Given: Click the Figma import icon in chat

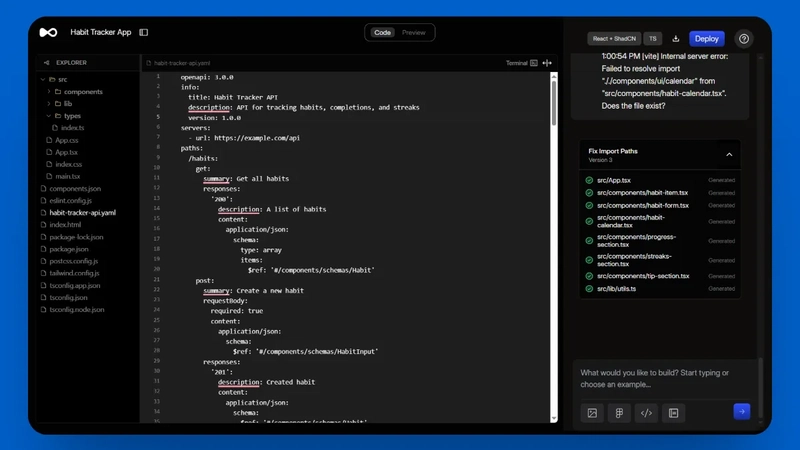Looking at the screenshot, I should tap(619, 413).
